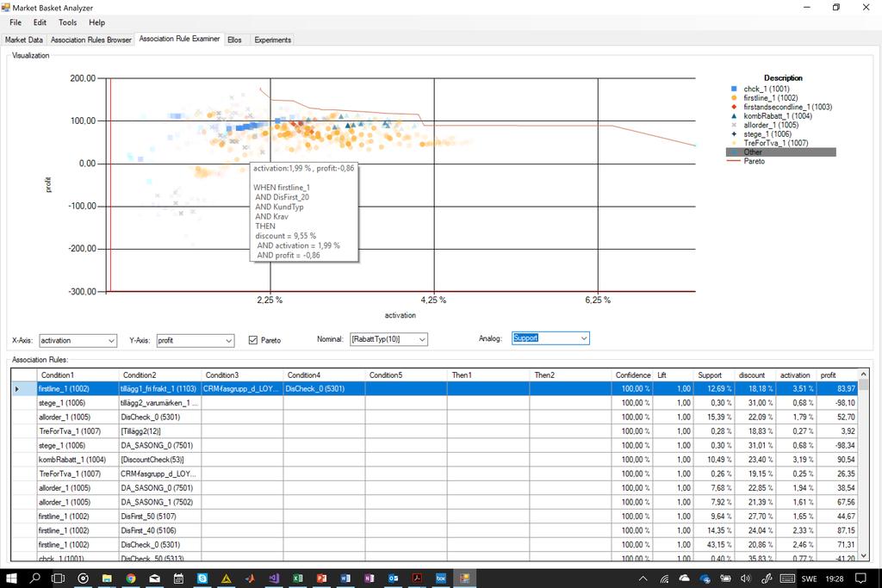Viewport: 882px width, 588px height.
Task: Switch to Association Rules Browser tab
Action: pyautogui.click(x=90, y=40)
